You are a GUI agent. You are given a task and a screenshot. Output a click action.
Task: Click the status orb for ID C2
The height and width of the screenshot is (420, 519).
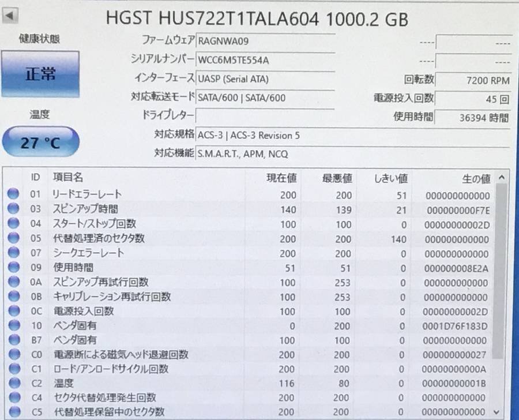pos(14,383)
